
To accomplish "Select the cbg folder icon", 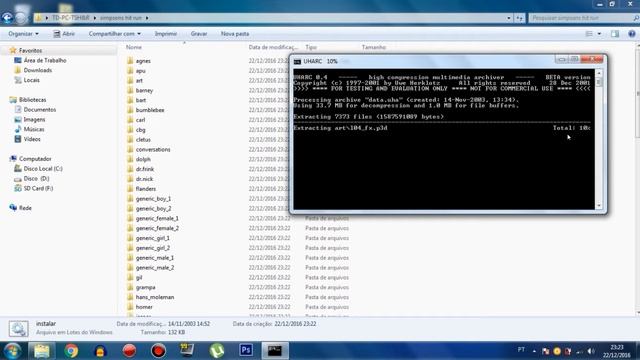I will (130, 130).
